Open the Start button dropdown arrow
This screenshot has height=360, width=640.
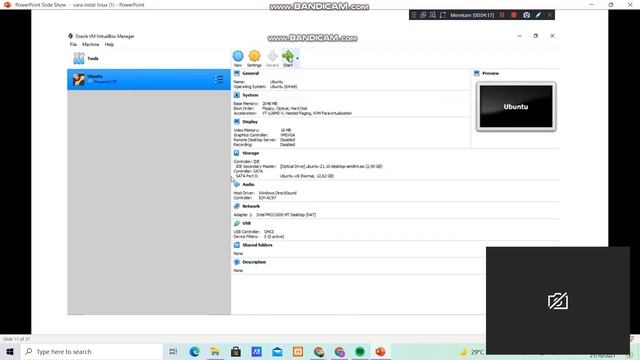click(x=298, y=58)
